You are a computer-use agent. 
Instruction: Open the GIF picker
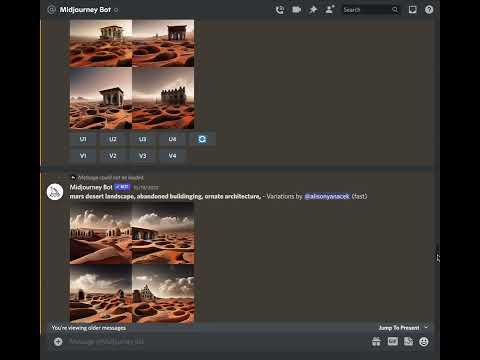point(393,341)
